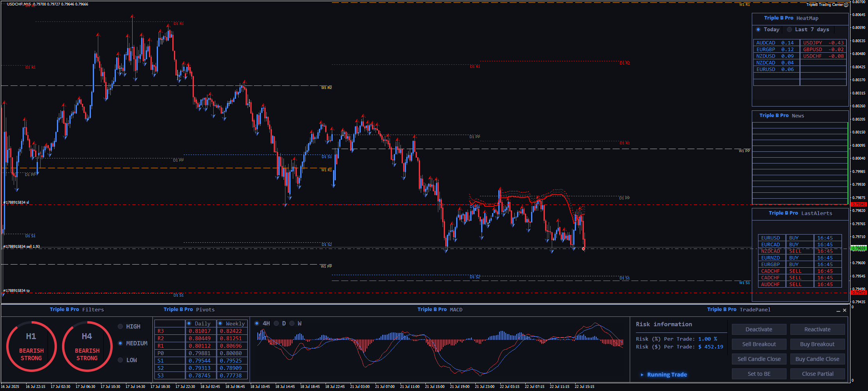Select the HIGH filter radio button

[120, 327]
